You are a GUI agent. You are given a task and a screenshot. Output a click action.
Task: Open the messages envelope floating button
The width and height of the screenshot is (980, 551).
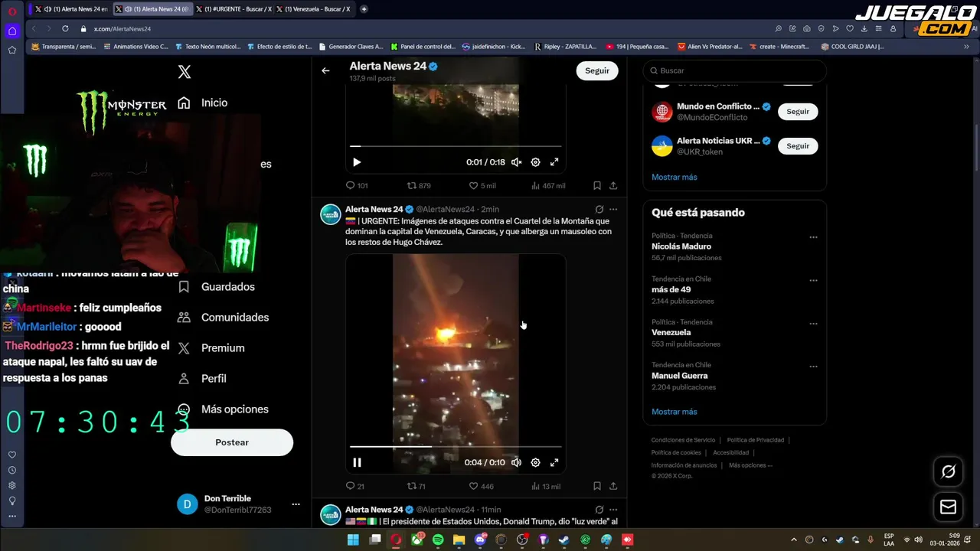(x=948, y=507)
